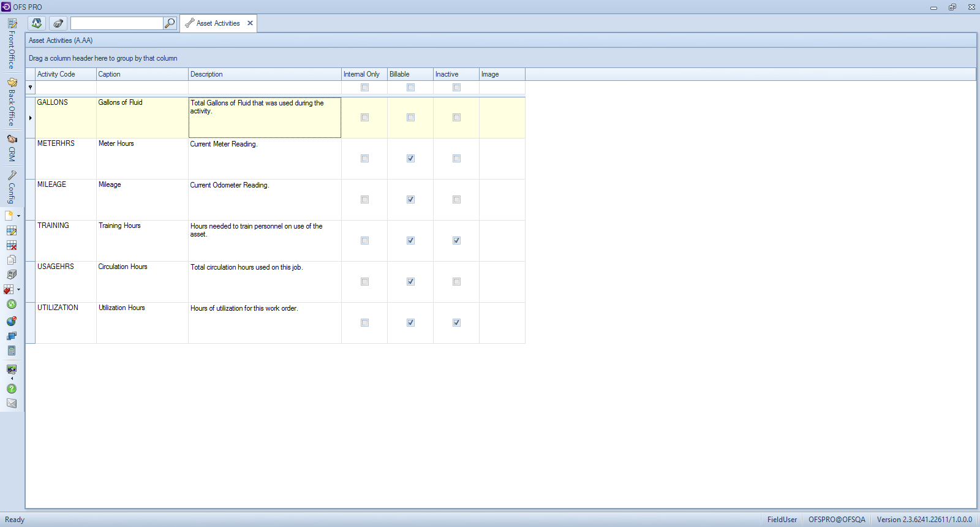Uncheck Billable for METERHRS row
Image resolution: width=980 pixels, height=527 pixels.
click(410, 159)
